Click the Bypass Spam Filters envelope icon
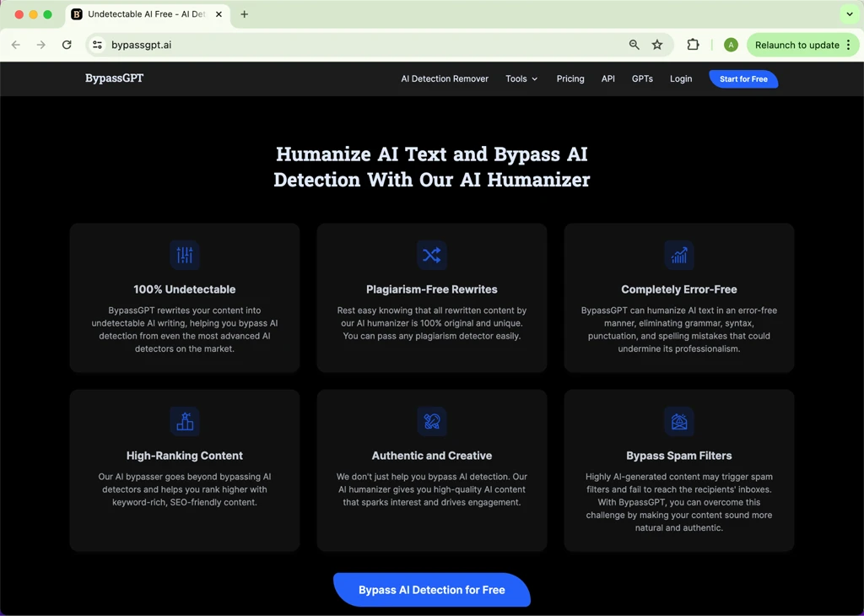 679,422
